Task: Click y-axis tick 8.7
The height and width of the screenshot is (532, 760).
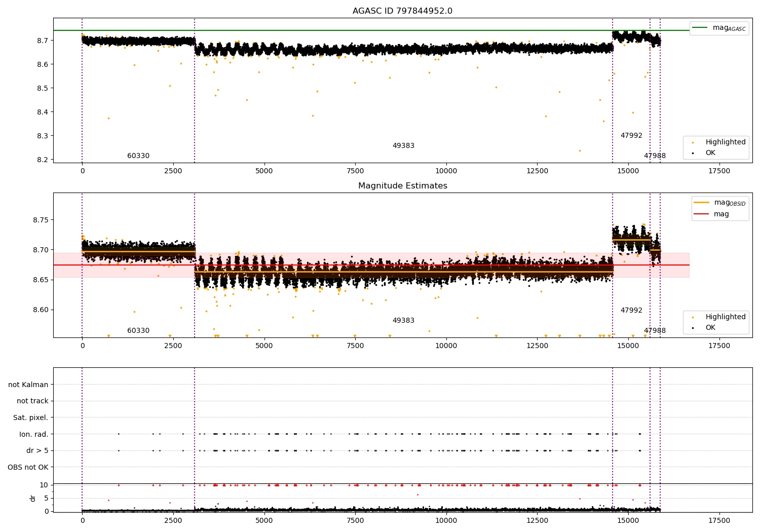Action: tap(43, 41)
